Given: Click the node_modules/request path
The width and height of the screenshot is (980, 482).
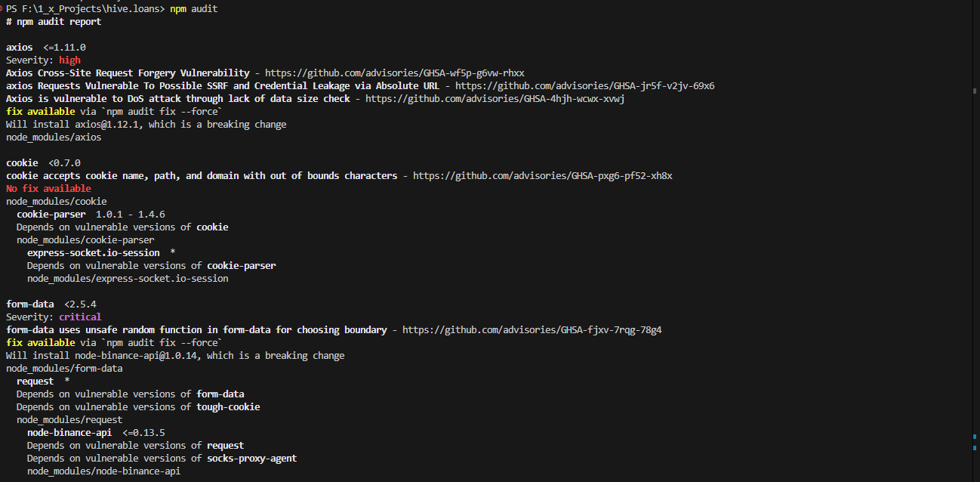Looking at the screenshot, I should coord(69,420).
